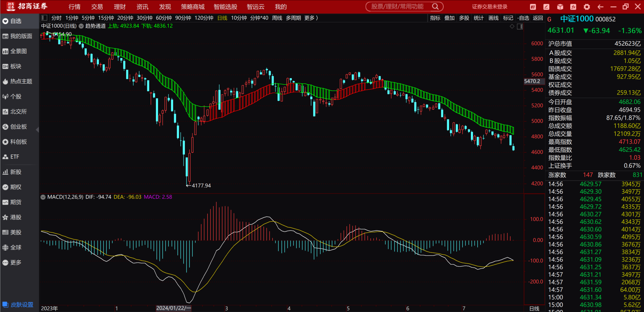Click 统计 statistics button

pyautogui.click(x=479, y=18)
